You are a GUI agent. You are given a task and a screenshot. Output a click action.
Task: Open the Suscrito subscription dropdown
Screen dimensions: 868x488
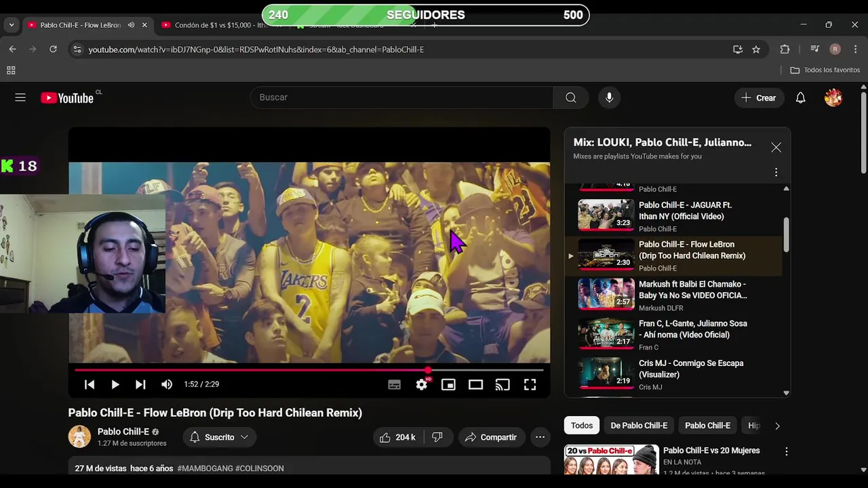coord(219,437)
